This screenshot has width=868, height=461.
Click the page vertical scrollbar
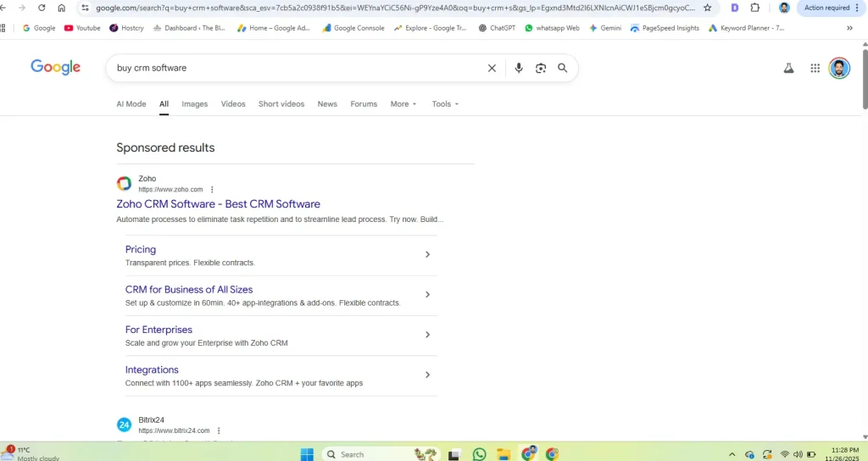tap(865, 79)
